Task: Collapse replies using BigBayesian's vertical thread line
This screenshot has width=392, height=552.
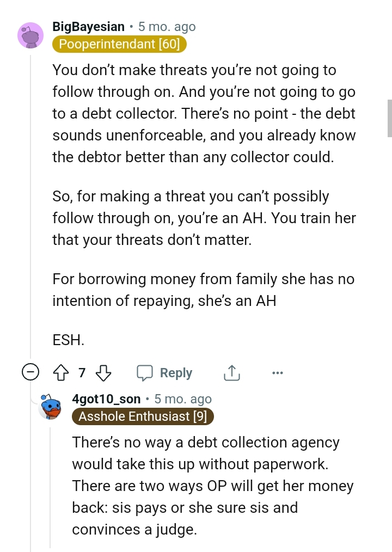Action: click(31, 218)
